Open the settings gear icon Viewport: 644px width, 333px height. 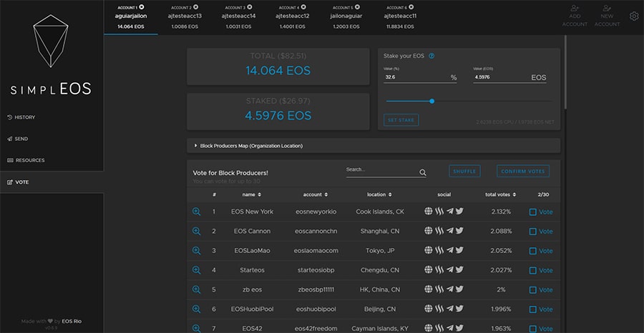(x=634, y=16)
